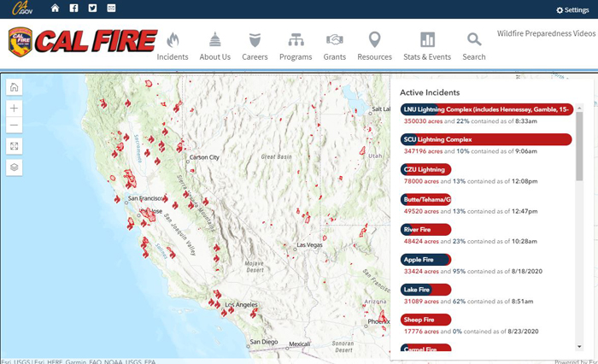Open River Fire incident
The image size is (598, 364).
click(x=425, y=230)
